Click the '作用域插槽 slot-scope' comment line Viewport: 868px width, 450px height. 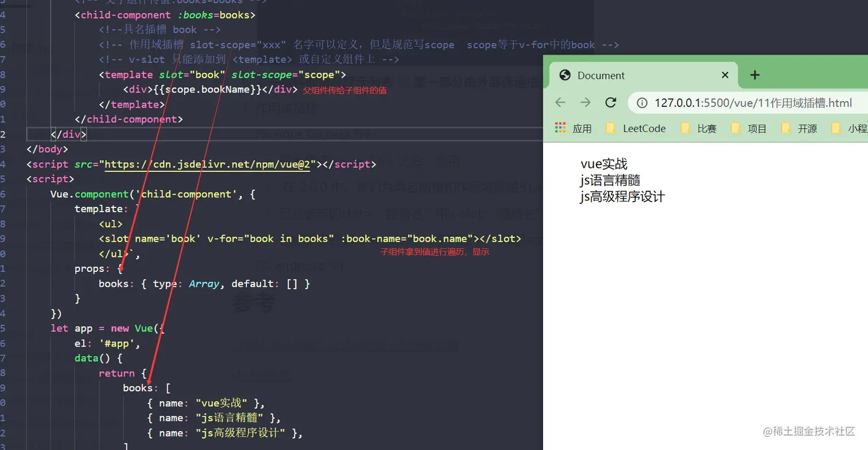[x=359, y=45]
